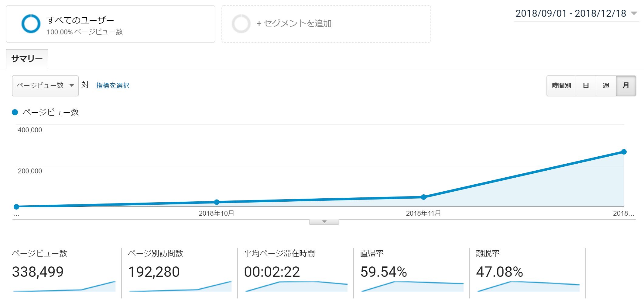Click the blue ring icon for すべてのユーザー
The width and height of the screenshot is (644, 299).
coord(31,24)
